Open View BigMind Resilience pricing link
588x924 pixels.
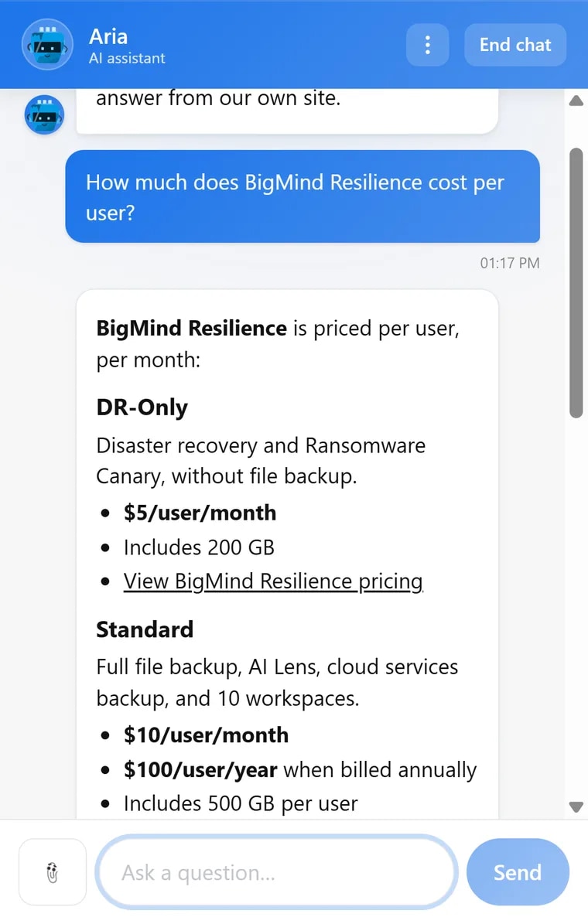[x=273, y=581]
